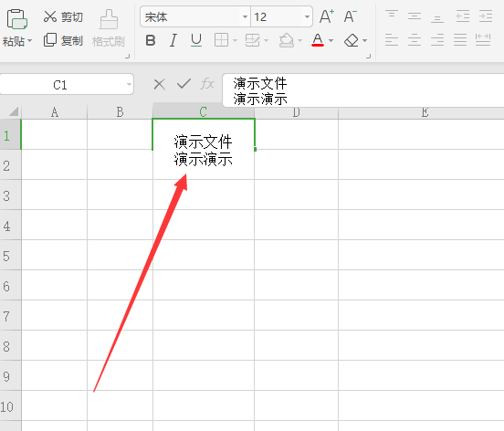Click distributed alignment icon

[x=483, y=40]
